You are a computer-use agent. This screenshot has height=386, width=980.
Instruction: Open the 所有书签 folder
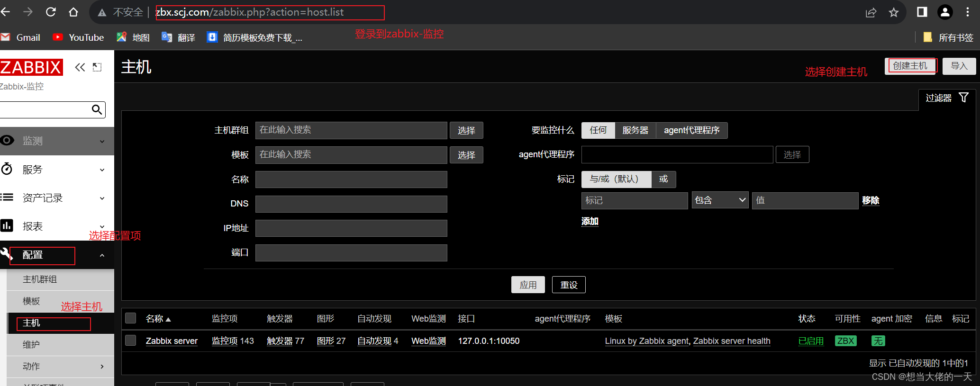(x=948, y=37)
